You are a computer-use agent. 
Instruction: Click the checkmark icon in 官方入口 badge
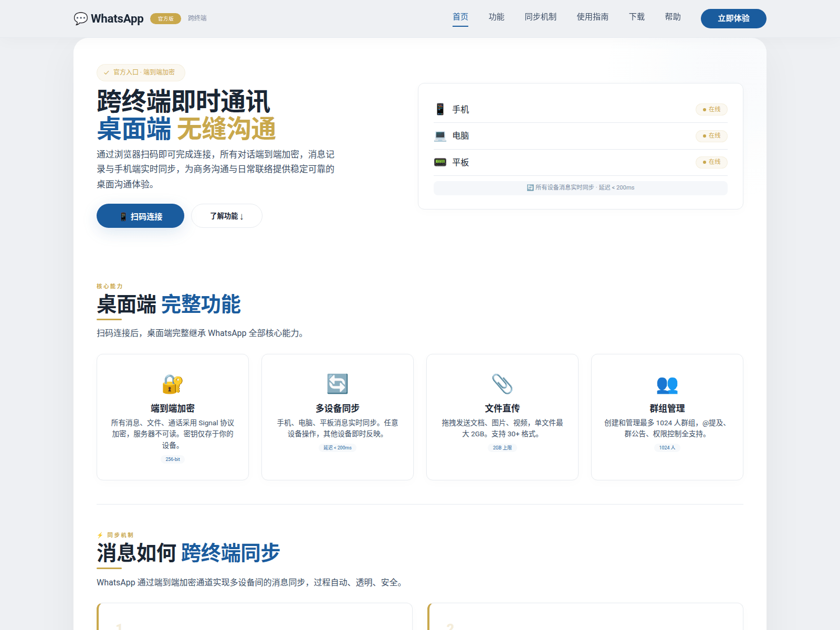tap(107, 72)
